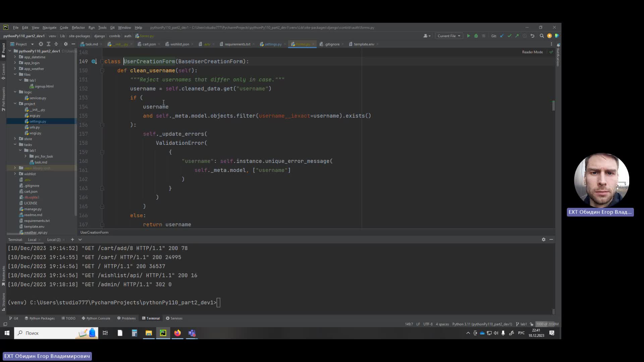Toggle the Project tool window side tab
Screen dimensions: 644x362
pyautogui.click(x=3, y=50)
